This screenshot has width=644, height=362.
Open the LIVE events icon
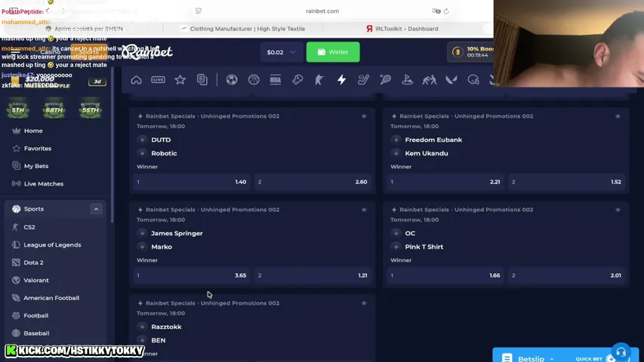click(158, 80)
